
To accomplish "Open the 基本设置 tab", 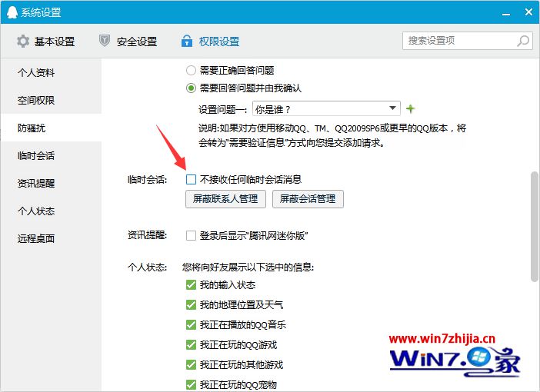I will pos(46,42).
